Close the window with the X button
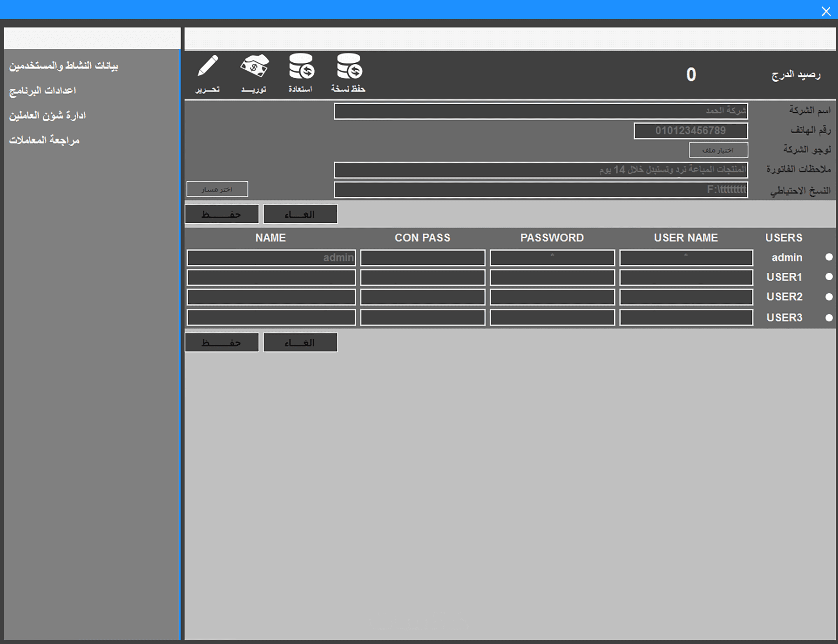This screenshot has height=644, width=838. 826,11
